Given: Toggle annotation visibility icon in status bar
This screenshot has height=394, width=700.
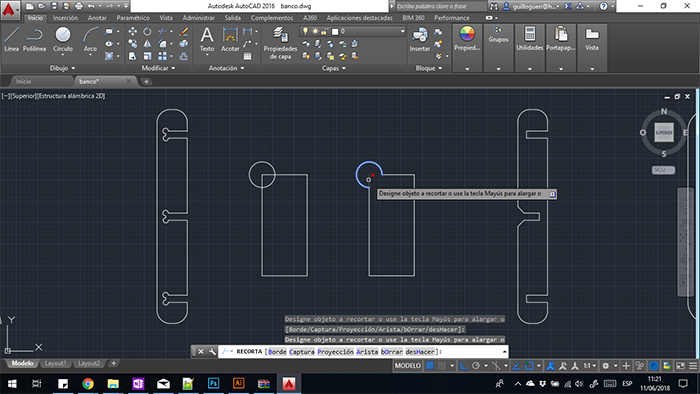Looking at the screenshot, I should [x=550, y=366].
